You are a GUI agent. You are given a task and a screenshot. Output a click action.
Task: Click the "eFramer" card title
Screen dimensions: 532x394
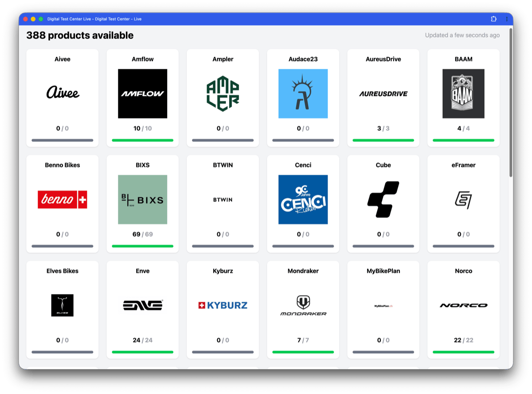point(464,165)
